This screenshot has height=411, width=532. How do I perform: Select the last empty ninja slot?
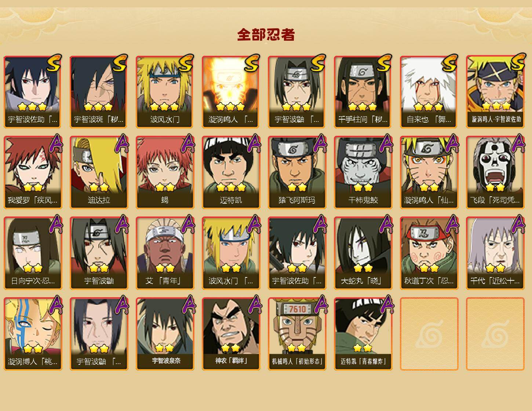(495, 334)
